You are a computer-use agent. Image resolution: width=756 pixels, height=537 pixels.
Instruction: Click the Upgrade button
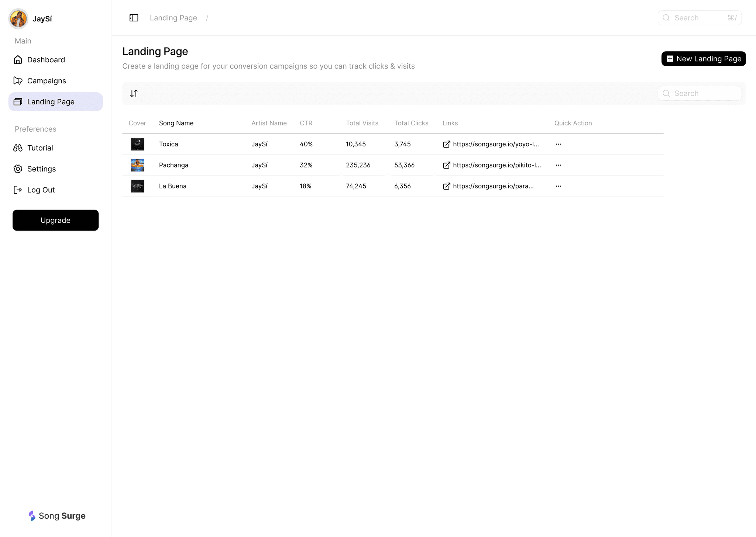pyautogui.click(x=55, y=220)
